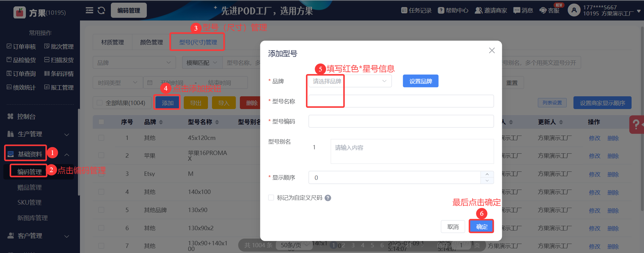Image resolution: width=644 pixels, height=253 pixels.
Task: Open the 时间类型 dropdown
Action: pyautogui.click(x=118, y=83)
